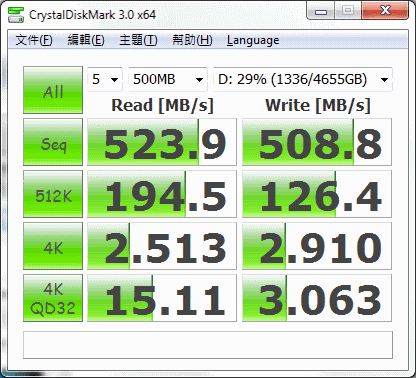This screenshot has width=416, height=378.
Task: Minimize the CrystalDiskMark window
Action: tap(321, 11)
